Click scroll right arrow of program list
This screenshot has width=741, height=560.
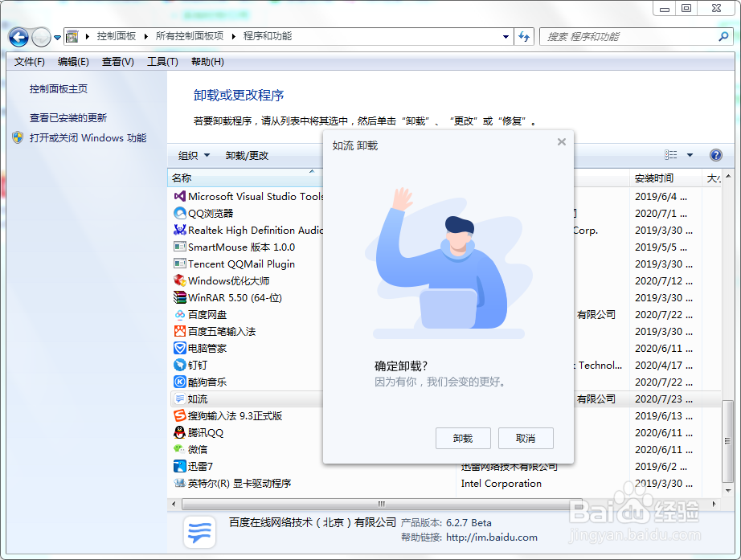pyautogui.click(x=714, y=504)
